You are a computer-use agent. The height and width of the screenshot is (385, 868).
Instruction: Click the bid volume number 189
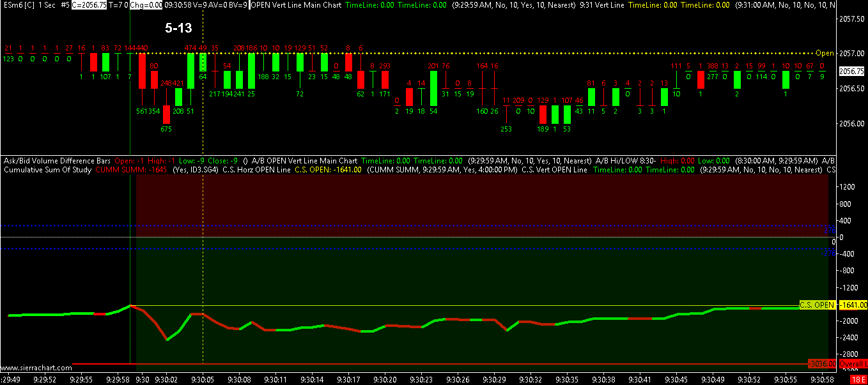pyautogui.click(x=543, y=129)
